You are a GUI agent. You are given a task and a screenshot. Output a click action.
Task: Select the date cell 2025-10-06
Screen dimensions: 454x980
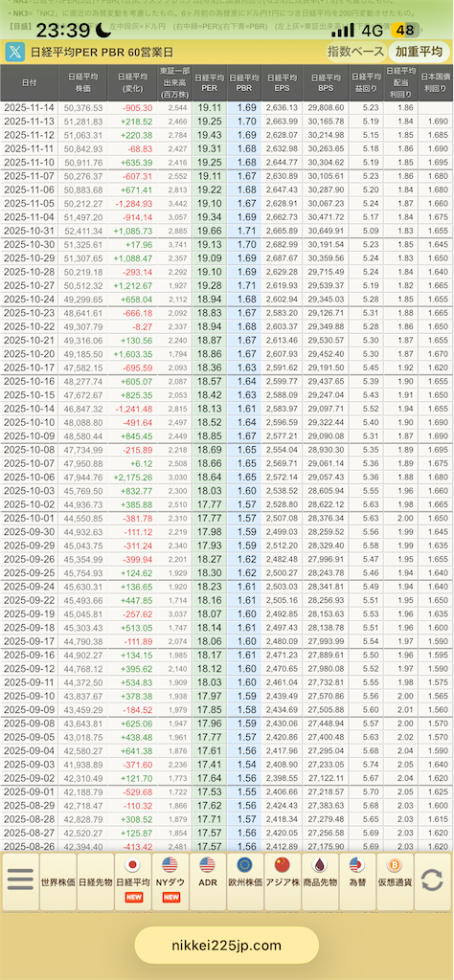[x=30, y=477]
